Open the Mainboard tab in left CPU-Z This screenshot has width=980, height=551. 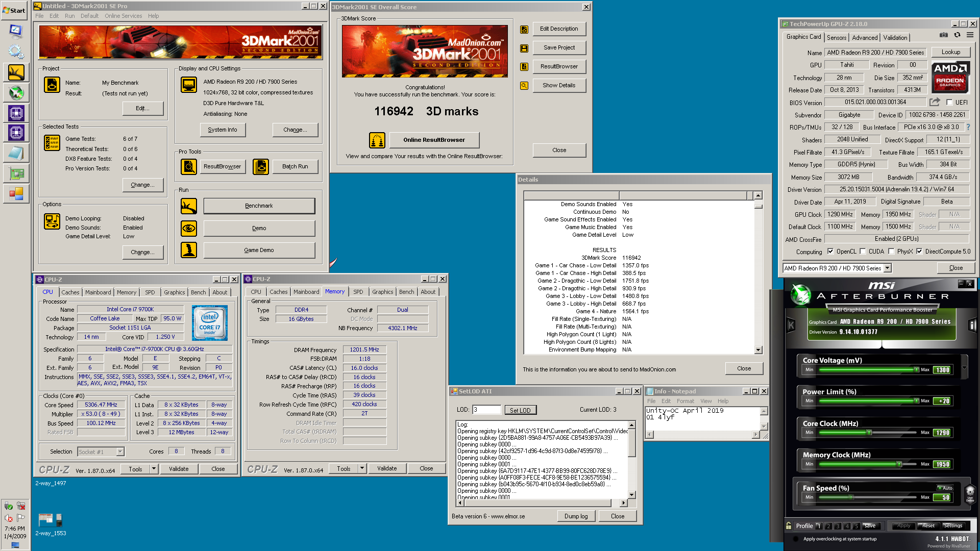98,292
